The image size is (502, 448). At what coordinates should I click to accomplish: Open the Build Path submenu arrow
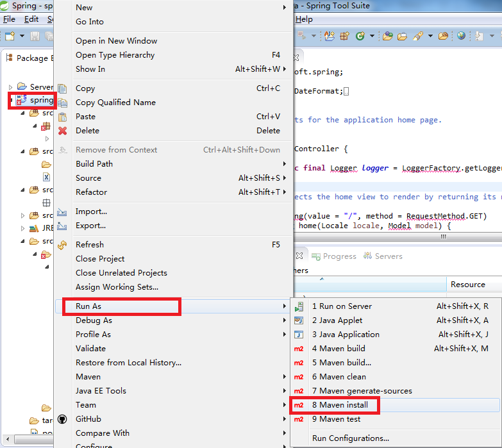click(x=284, y=164)
